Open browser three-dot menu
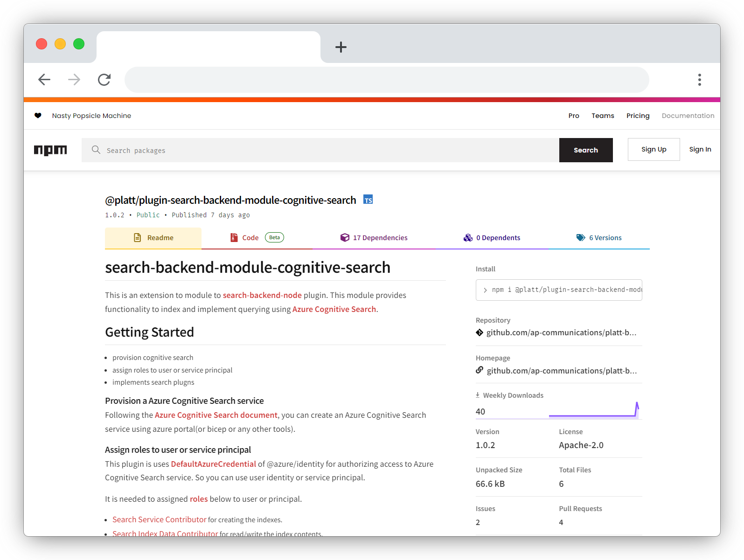 pos(699,80)
